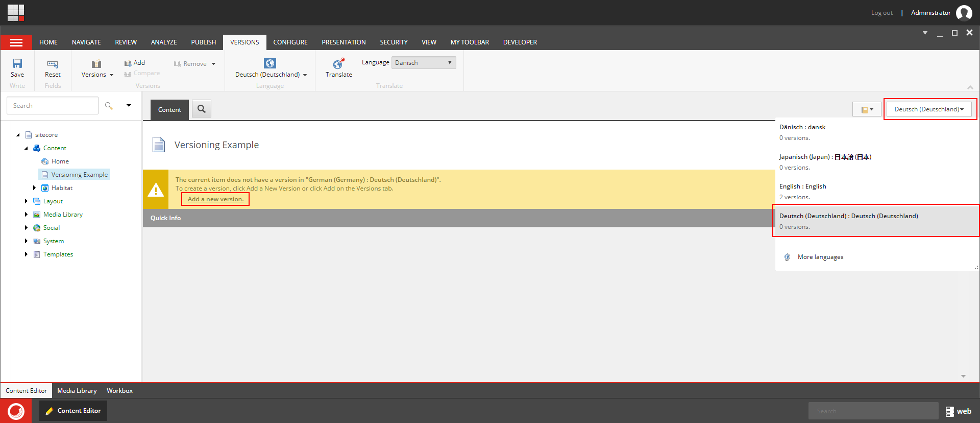The image size is (980, 423).
Task: Collapse the ribbon with the chevron
Action: coord(970,87)
